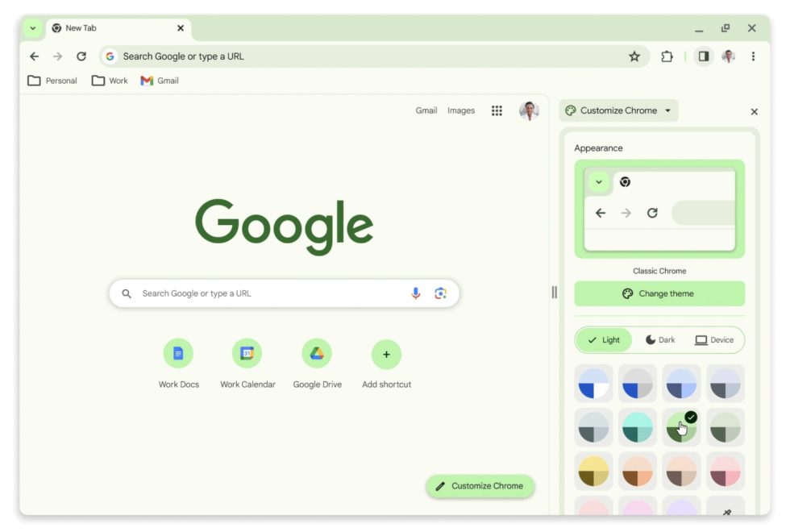The image size is (790, 532).
Task: Start voice search with the microphone icon
Action: tap(416, 293)
